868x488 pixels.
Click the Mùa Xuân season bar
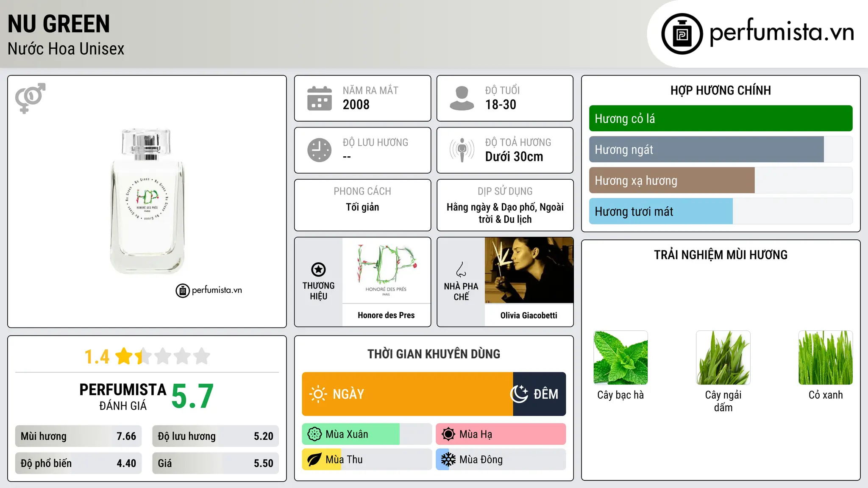pyautogui.click(x=367, y=434)
